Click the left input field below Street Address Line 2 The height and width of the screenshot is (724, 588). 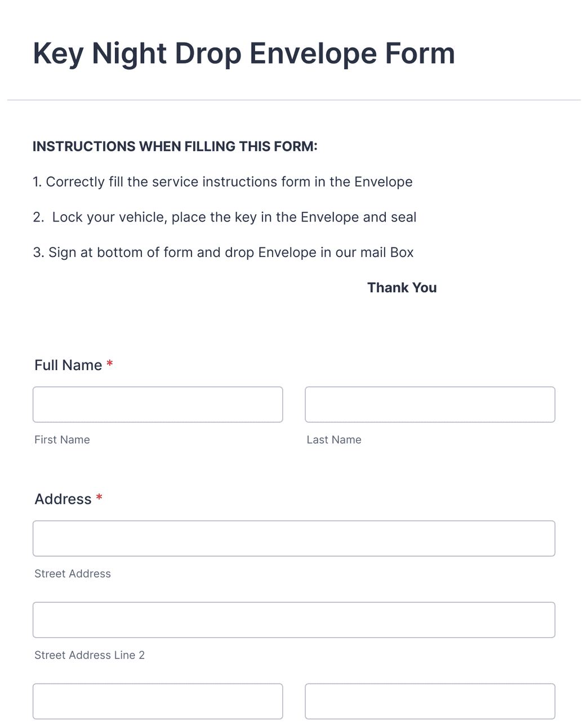tap(158, 701)
